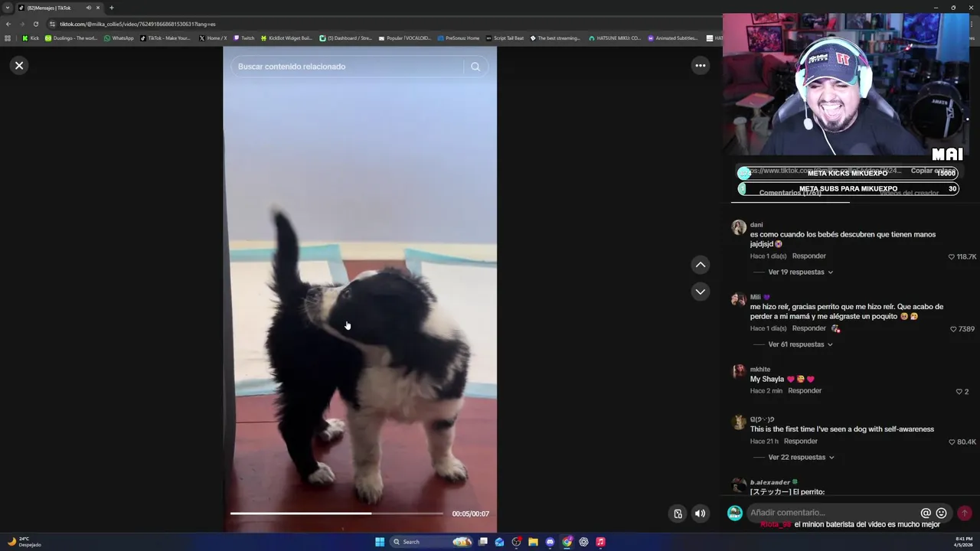Image resolution: width=980 pixels, height=551 pixels.
Task: Reply to mkhite's comment via Responder
Action: (x=805, y=391)
